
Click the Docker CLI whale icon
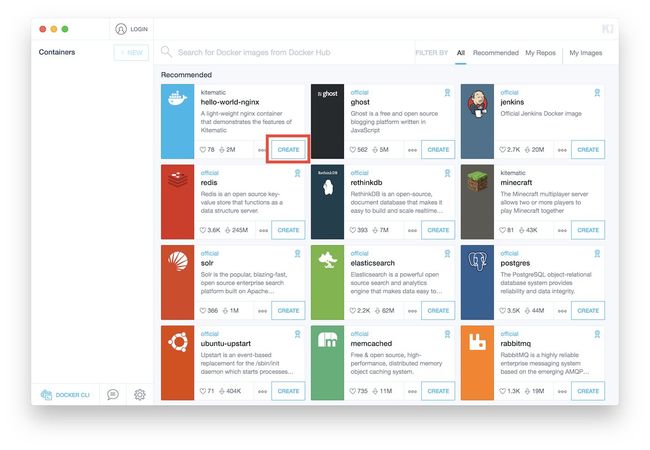[46, 395]
